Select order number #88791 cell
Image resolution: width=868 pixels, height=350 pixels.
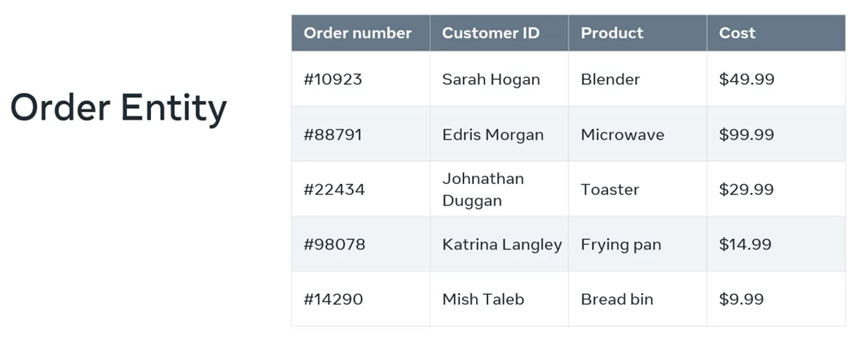tap(333, 135)
